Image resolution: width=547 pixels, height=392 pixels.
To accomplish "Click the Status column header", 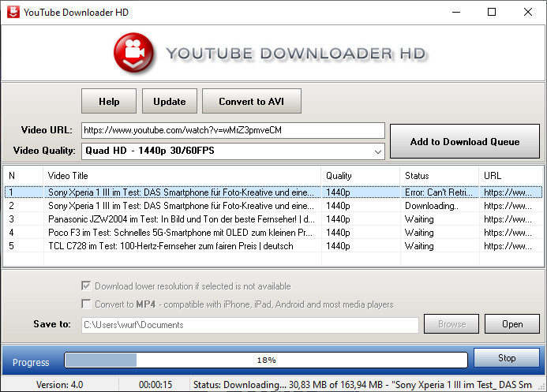I will pos(438,175).
